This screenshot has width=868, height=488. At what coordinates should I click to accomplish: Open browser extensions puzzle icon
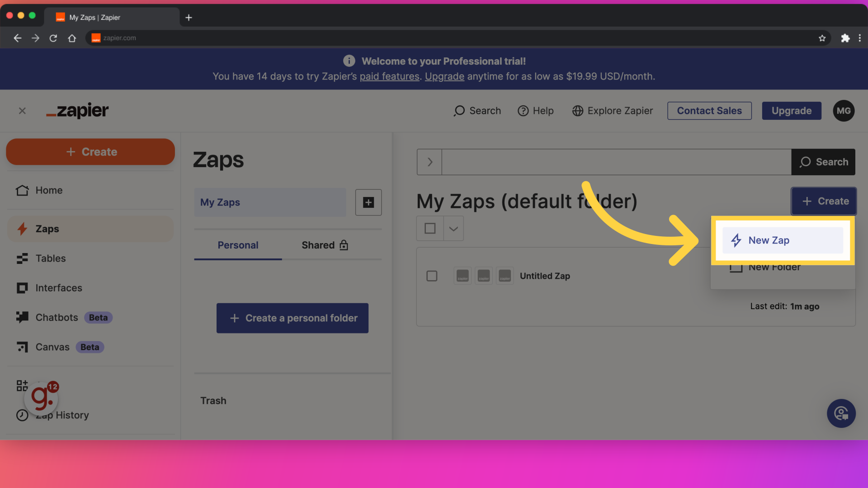(x=845, y=38)
